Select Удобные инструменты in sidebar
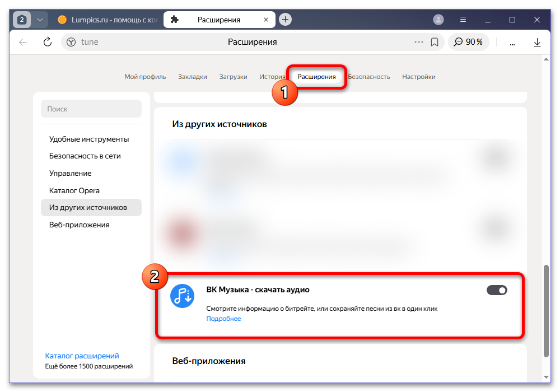The height and width of the screenshot is (392, 560). [91, 139]
